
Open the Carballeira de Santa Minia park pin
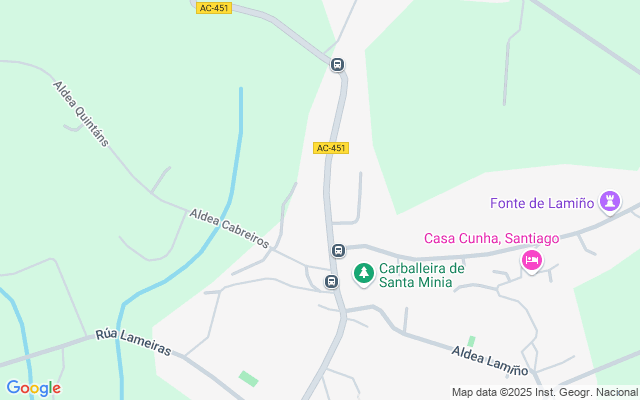[364, 274]
